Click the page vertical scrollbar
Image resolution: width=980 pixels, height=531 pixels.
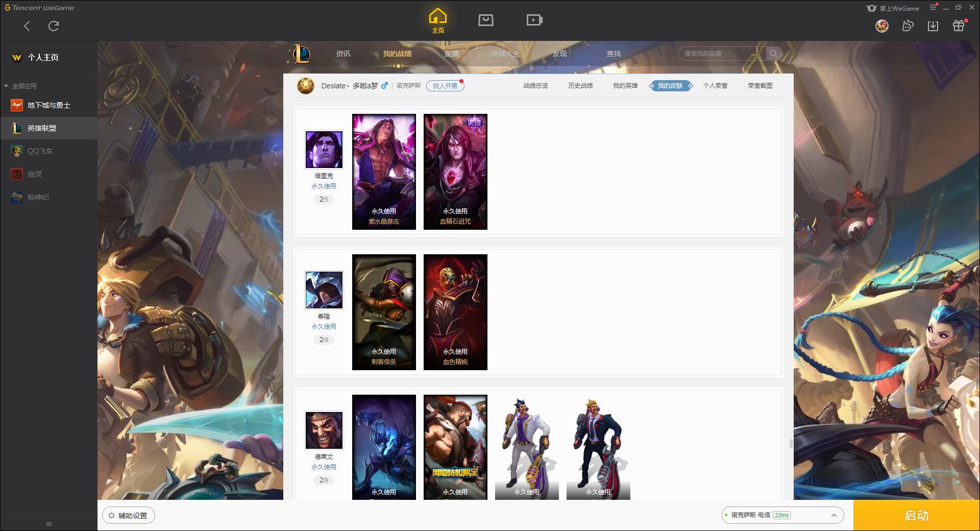click(791, 443)
